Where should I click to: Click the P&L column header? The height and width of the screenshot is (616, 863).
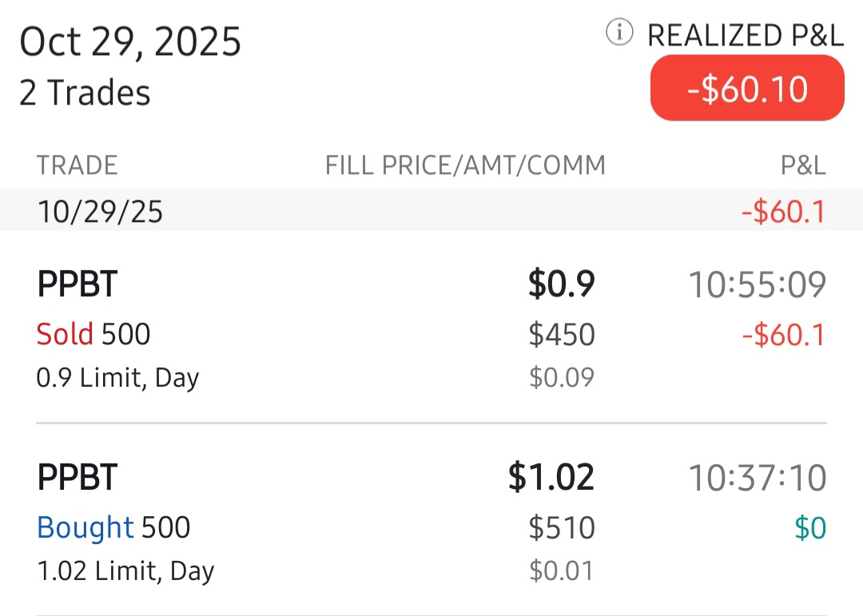click(802, 165)
